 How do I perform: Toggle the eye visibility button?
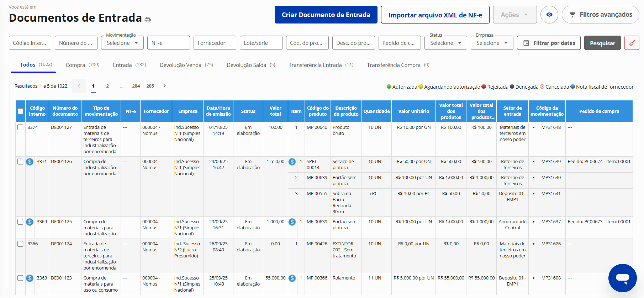click(549, 15)
